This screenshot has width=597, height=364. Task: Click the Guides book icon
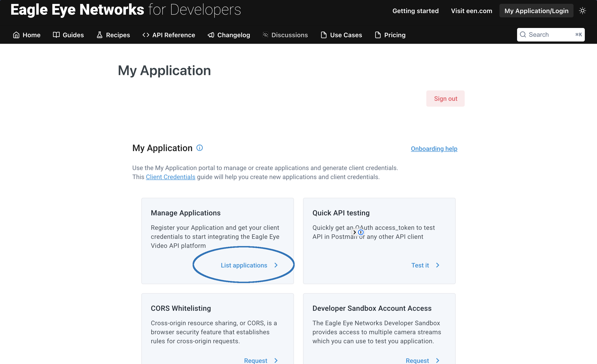(56, 35)
